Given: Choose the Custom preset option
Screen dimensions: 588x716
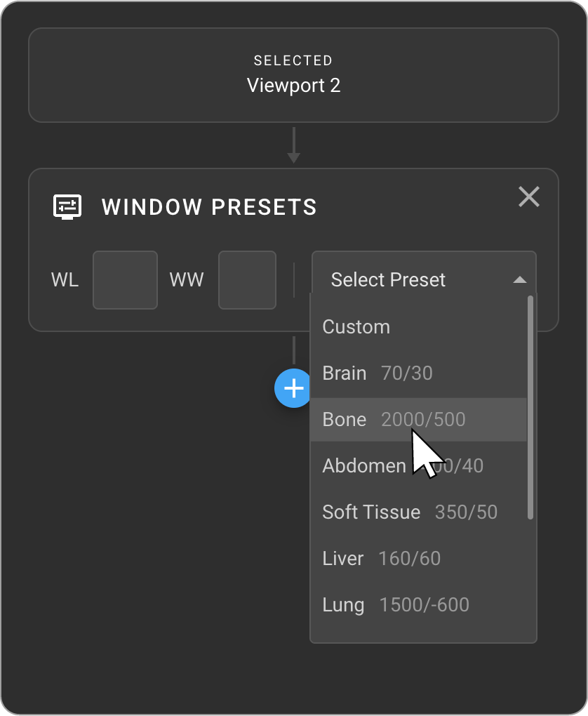Looking at the screenshot, I should pos(356,327).
